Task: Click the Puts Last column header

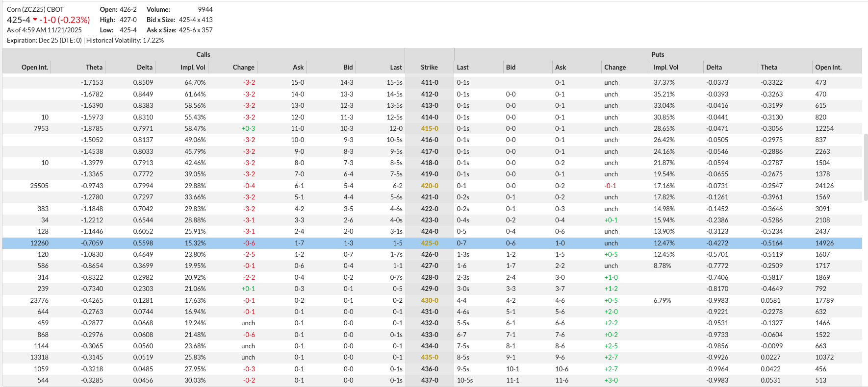Action: click(462, 67)
